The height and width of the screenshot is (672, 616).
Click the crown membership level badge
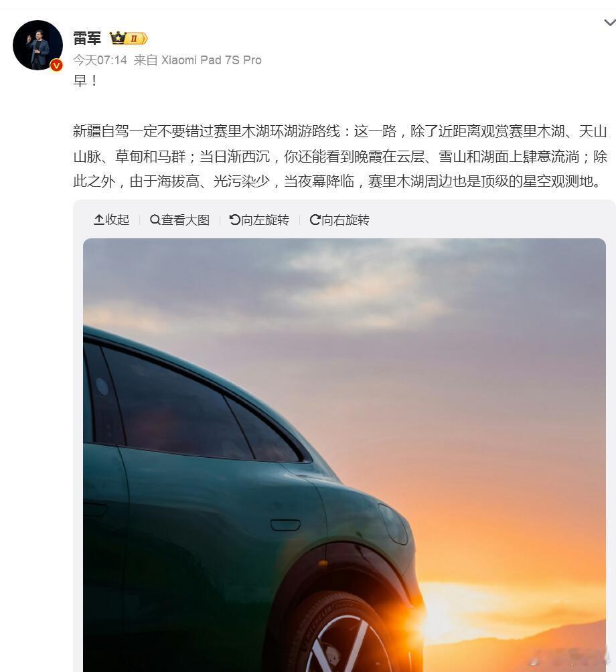(x=129, y=39)
